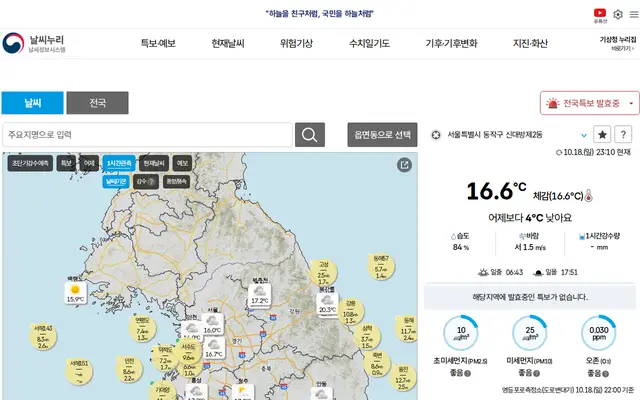Expand the 전국특보 발효중 dropdown
This screenshot has width=640, height=400.
point(631,103)
